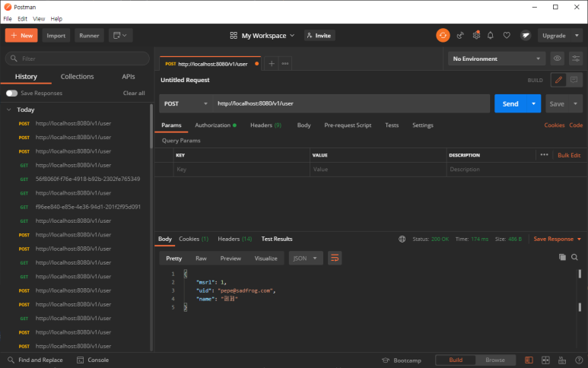Click the history Filter search field
Screen dimensions: 588x368
tap(78, 59)
